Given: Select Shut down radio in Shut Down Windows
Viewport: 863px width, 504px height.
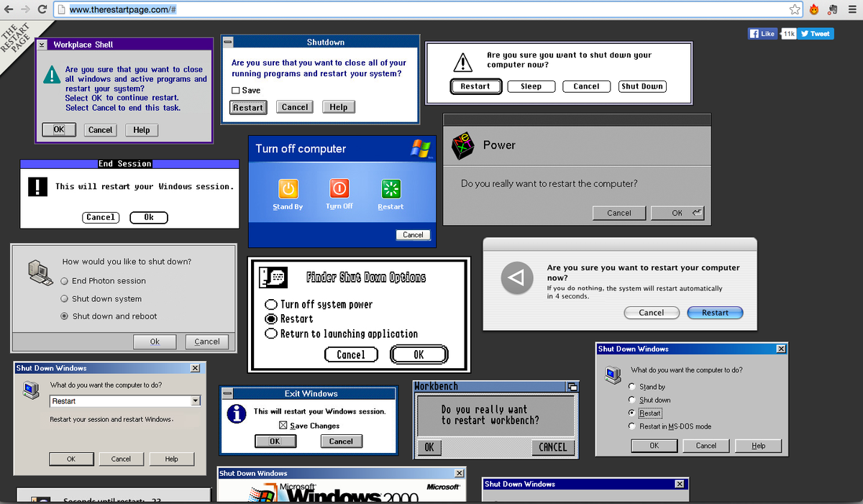Looking at the screenshot, I should (632, 400).
